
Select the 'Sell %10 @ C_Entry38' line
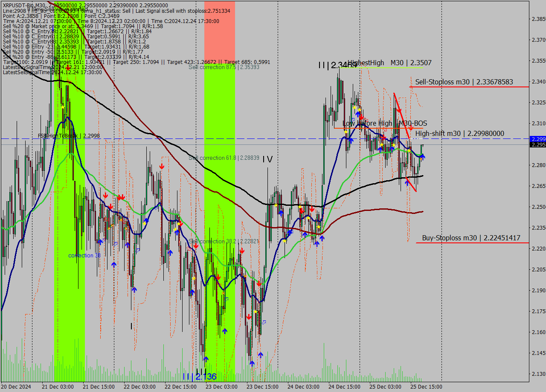(77, 31)
